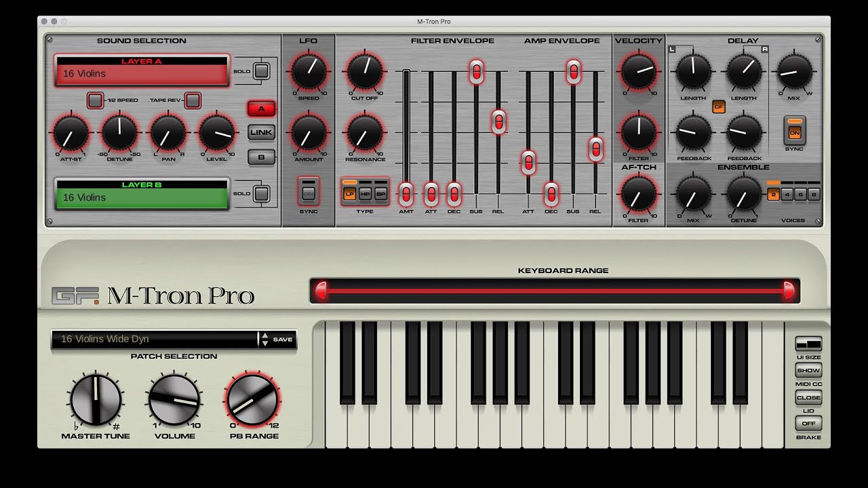Click the filter Cut Off knob

[x=365, y=71]
